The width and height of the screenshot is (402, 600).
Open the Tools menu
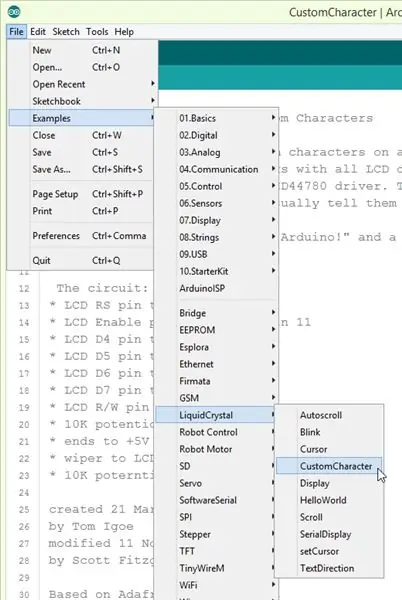[97, 32]
